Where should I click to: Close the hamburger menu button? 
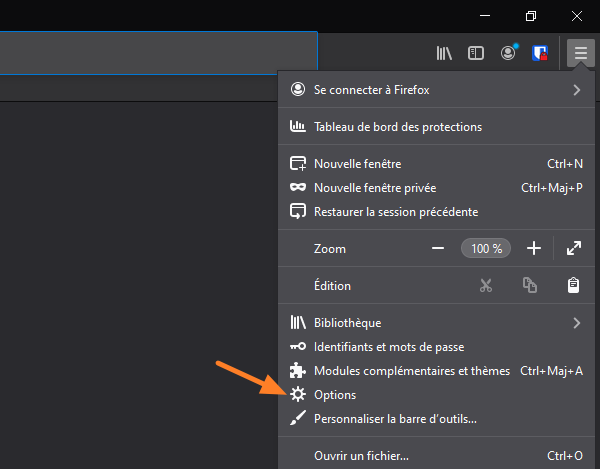(580, 53)
